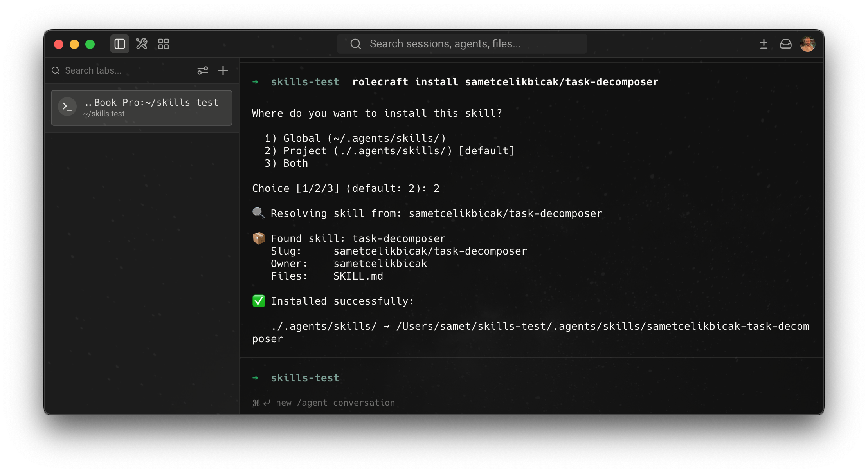Image resolution: width=868 pixels, height=473 pixels.
Task: Click the rolecraft install command line
Action: coord(455,82)
